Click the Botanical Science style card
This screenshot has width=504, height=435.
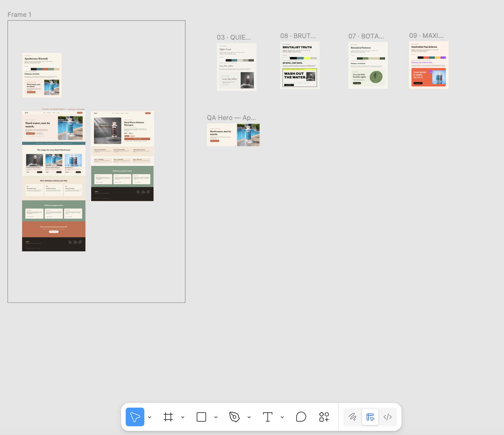pos(368,66)
